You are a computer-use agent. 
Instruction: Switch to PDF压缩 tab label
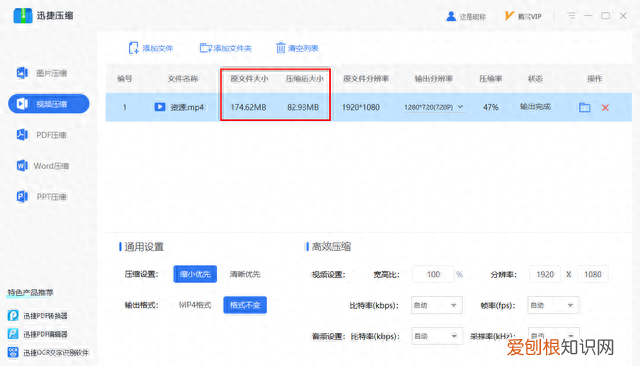pyautogui.click(x=51, y=135)
